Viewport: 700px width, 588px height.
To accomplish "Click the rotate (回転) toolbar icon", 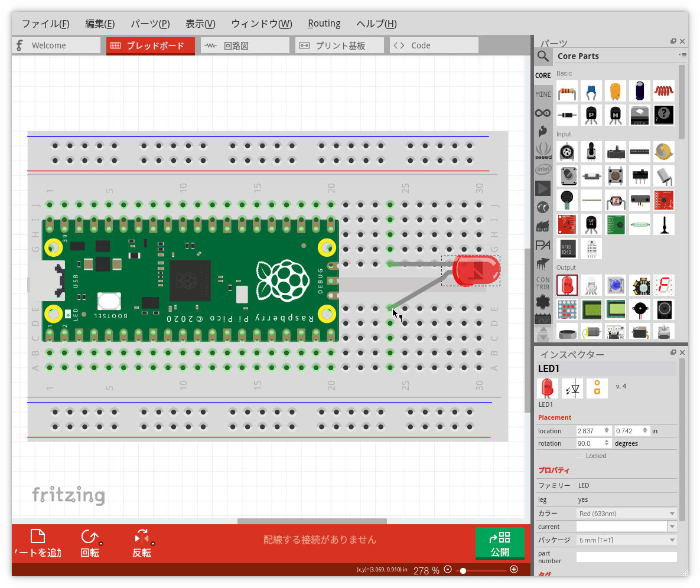I will 90,543.
